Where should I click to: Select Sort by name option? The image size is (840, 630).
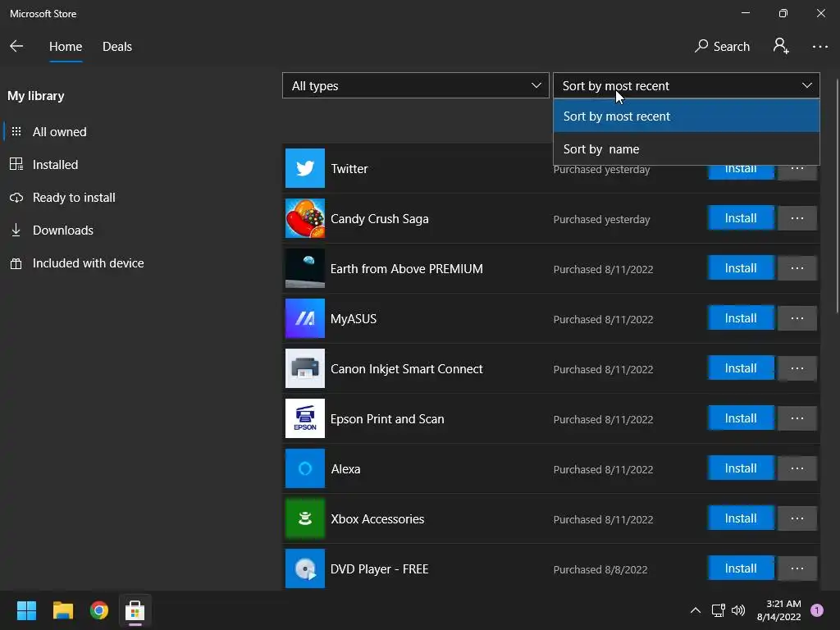pyautogui.click(x=687, y=149)
